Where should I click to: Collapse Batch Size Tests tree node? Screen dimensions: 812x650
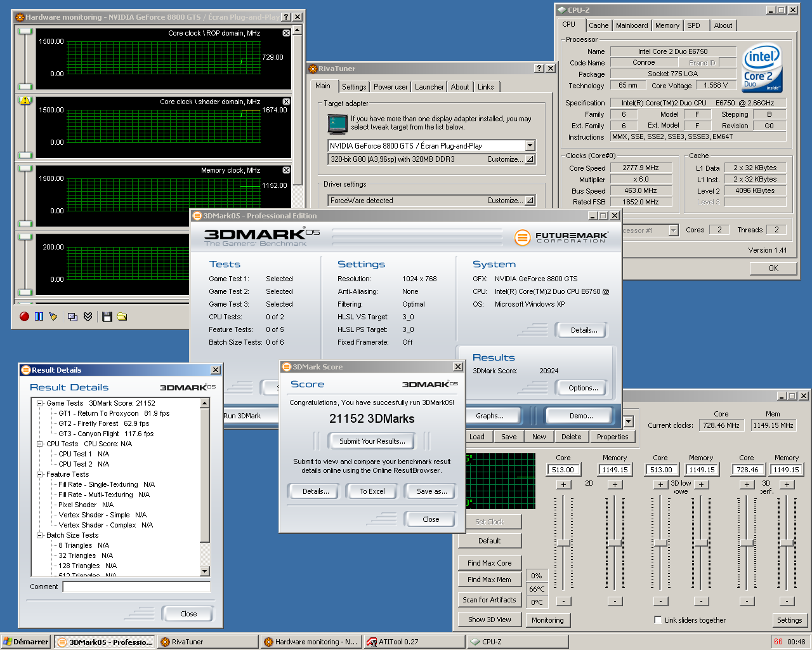coord(39,535)
